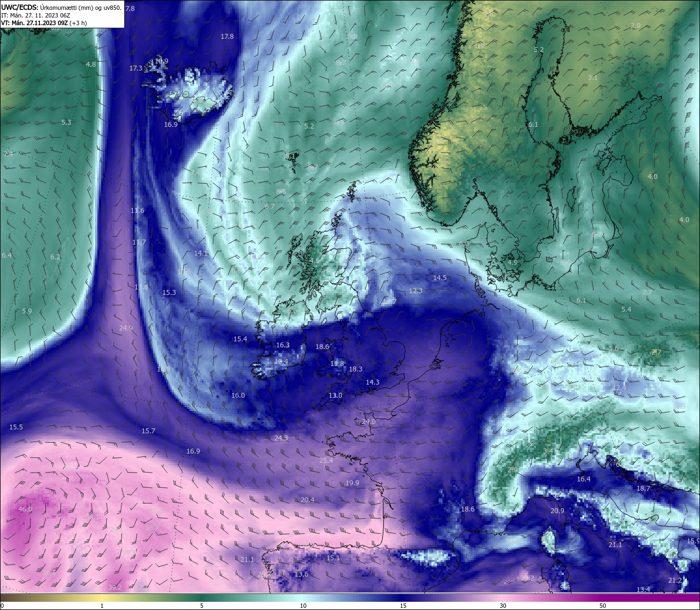Click the 10.4 value over Ireland

(x=281, y=362)
